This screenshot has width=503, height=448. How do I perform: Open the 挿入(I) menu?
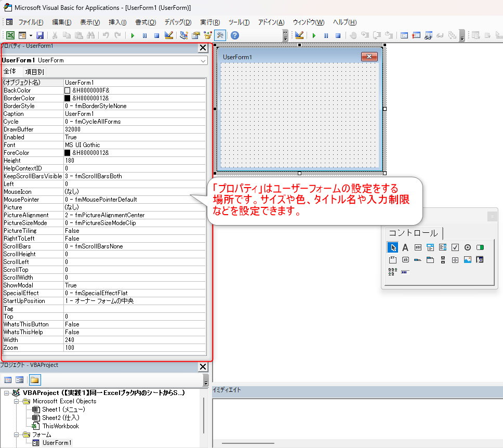click(x=117, y=22)
